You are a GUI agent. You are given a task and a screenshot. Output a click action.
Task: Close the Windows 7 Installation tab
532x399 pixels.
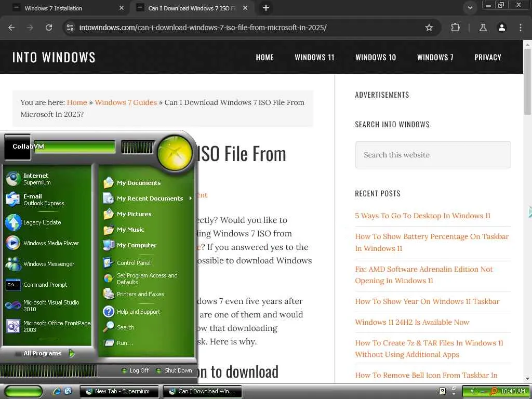[122, 8]
